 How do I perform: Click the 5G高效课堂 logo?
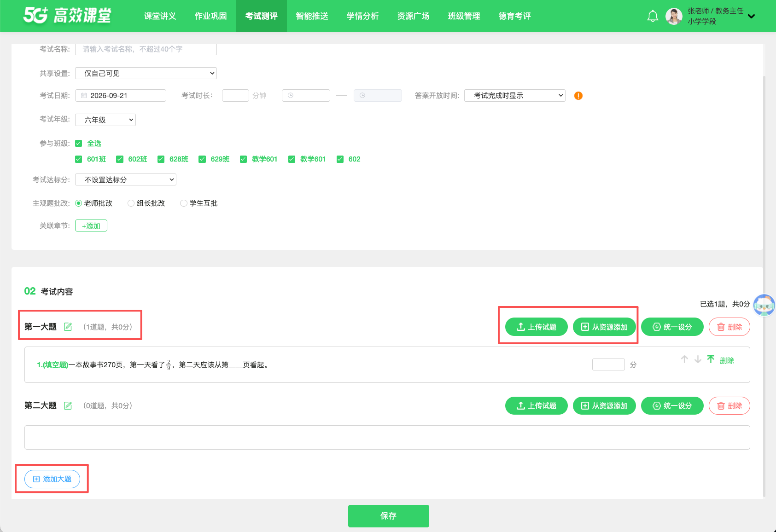pos(67,16)
